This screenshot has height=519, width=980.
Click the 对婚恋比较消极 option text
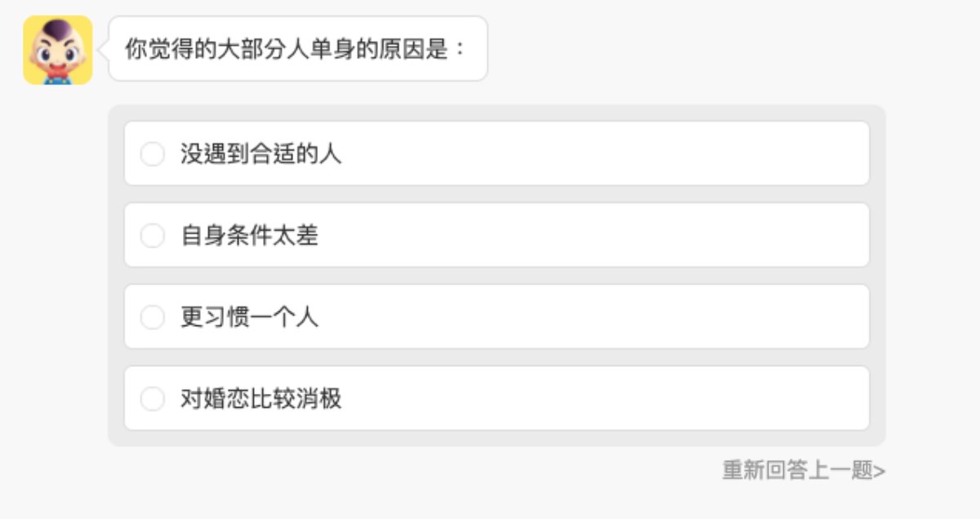pos(261,399)
